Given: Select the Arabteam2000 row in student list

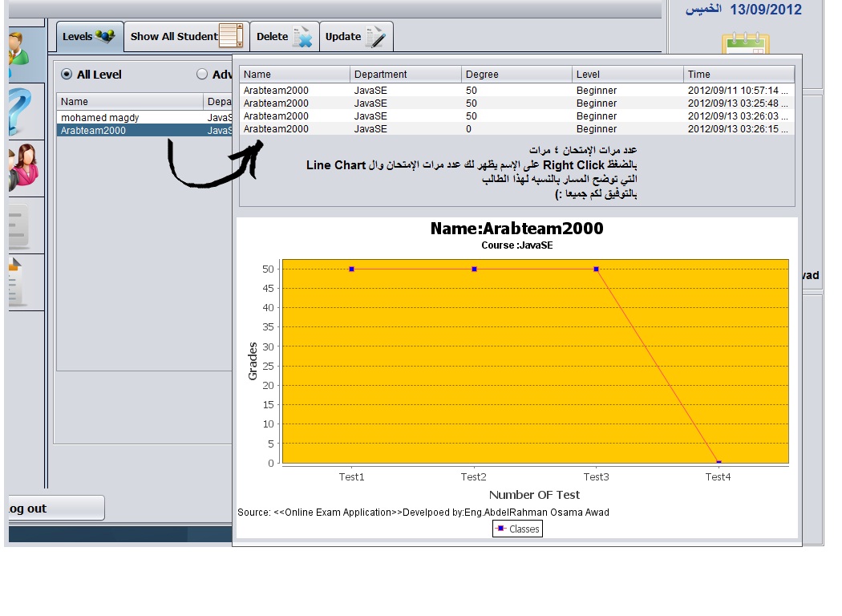Looking at the screenshot, I should click(144, 130).
